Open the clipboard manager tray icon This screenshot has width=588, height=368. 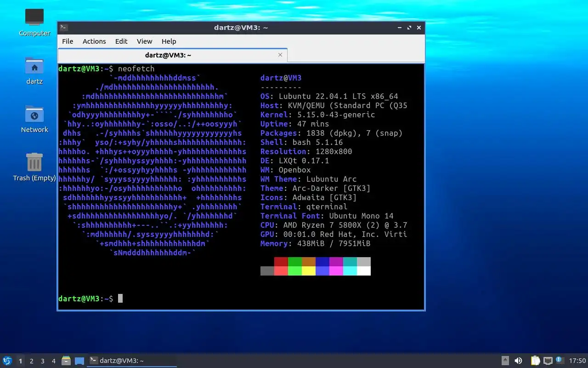535,361
